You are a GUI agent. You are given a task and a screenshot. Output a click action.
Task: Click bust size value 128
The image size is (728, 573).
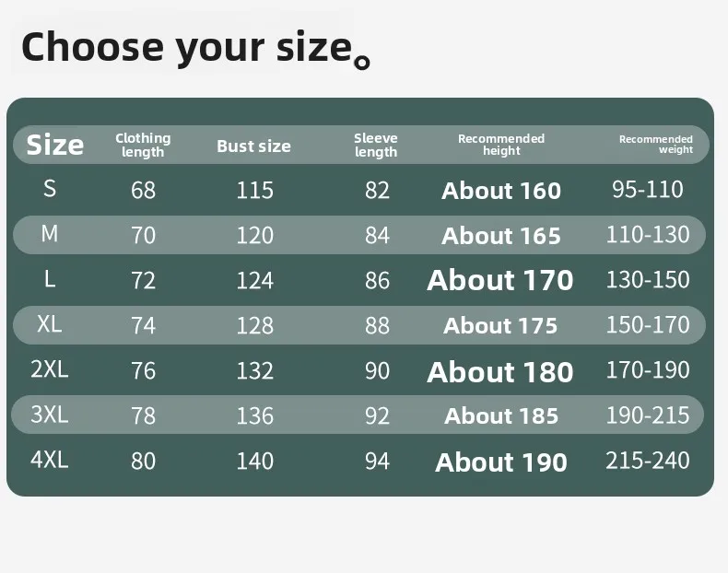255,325
